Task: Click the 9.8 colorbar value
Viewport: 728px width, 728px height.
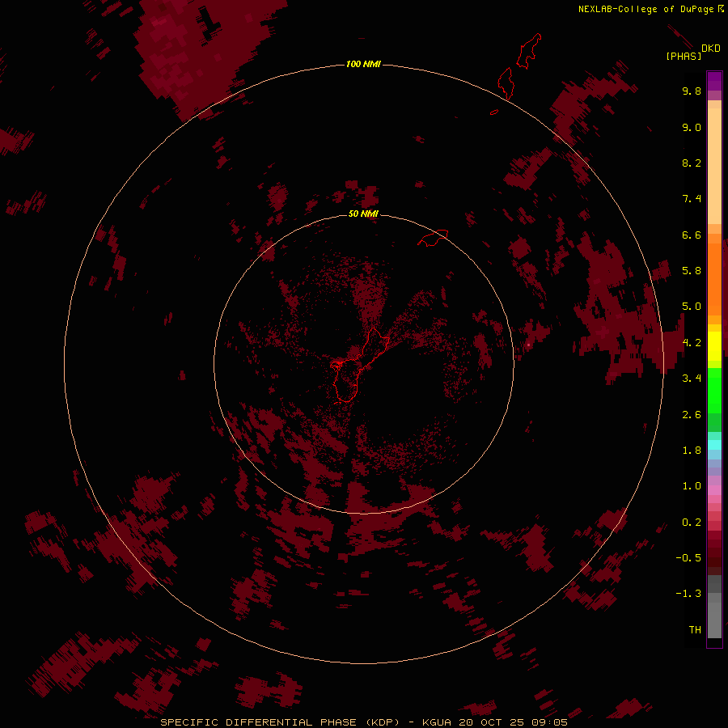Action: [x=692, y=91]
